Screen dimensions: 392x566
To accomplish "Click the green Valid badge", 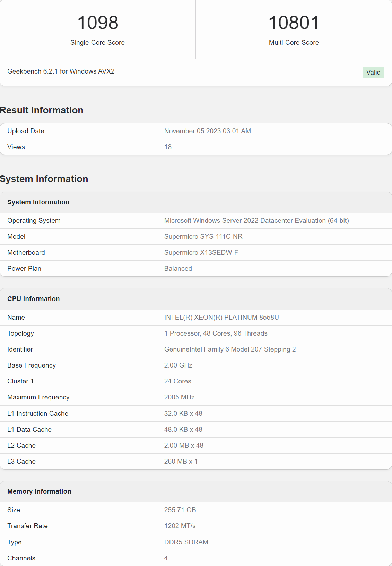I will pyautogui.click(x=373, y=72).
